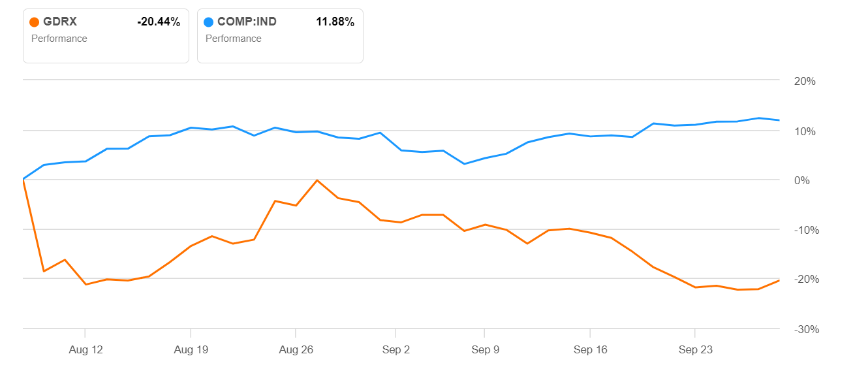Click the Sep 2 date label
Screen dimensions: 868x386
click(396, 350)
